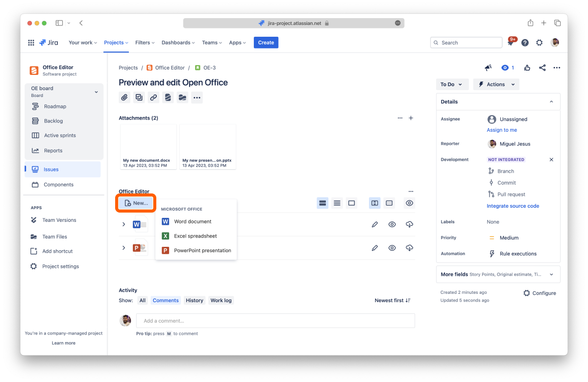Image resolution: width=588 pixels, height=382 pixels.
Task: Preview the Word document with eye icon
Action: (392, 224)
